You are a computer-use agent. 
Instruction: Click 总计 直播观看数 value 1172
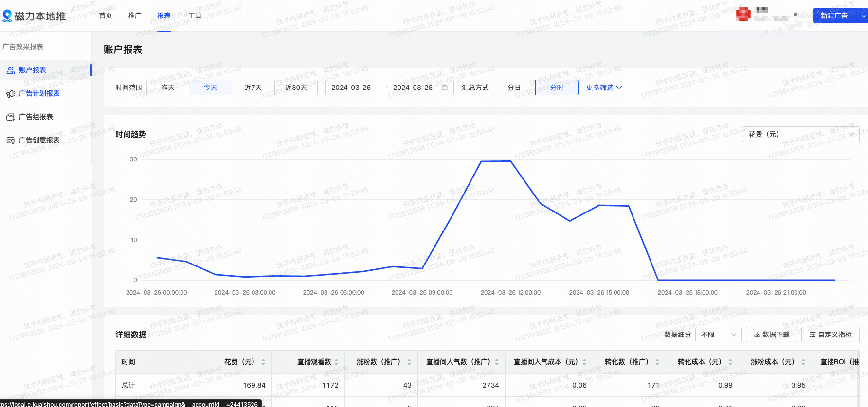tap(330, 385)
